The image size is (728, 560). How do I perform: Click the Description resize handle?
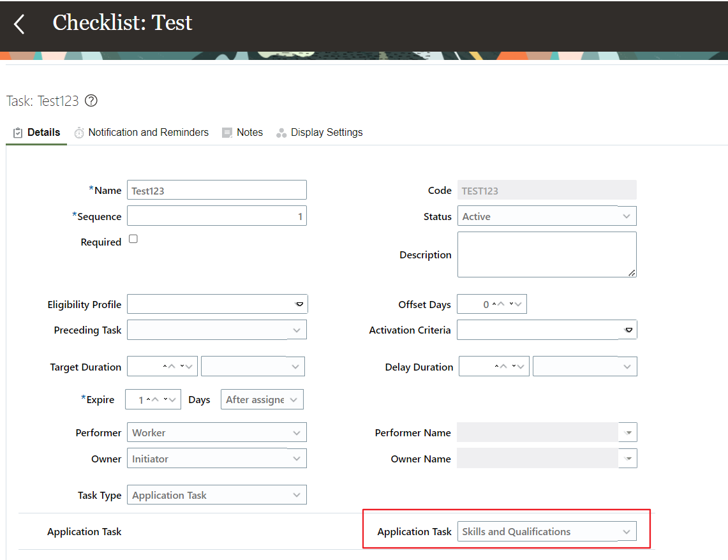632,273
